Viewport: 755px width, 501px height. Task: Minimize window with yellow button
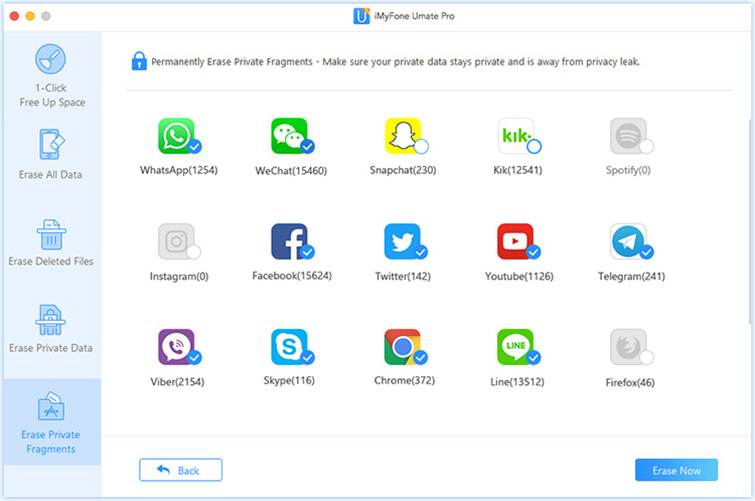point(30,16)
